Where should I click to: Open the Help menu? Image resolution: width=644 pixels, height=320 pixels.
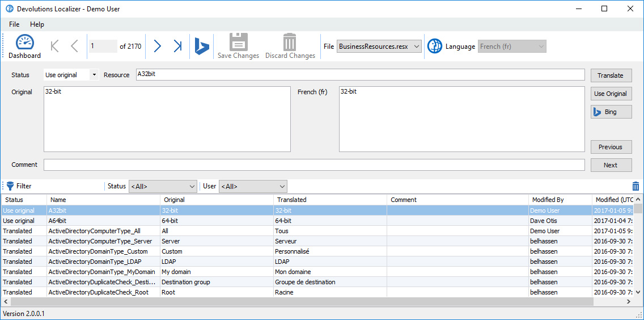coord(37,24)
